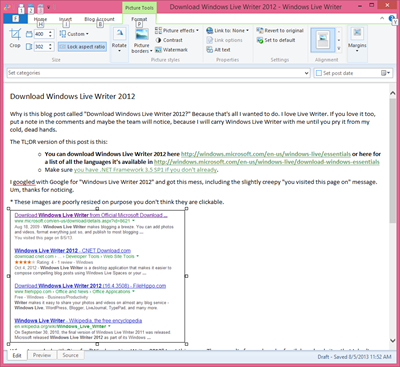400x367 pixels.
Task: Open the Link to dropdown
Action: click(228, 31)
